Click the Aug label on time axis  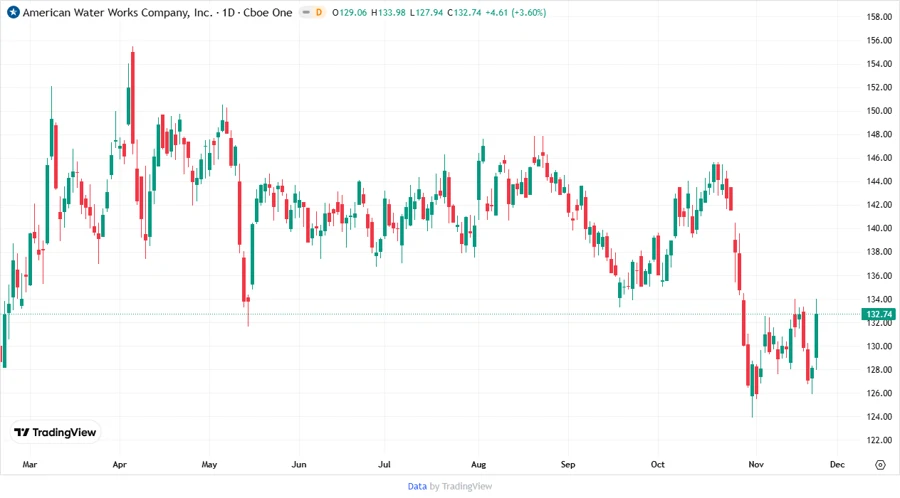[x=478, y=465]
